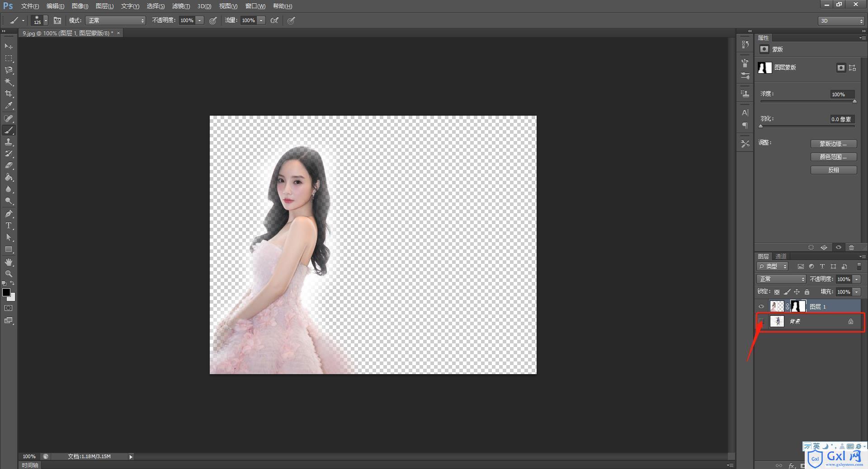This screenshot has height=469, width=868.
Task: Hide 图层 1 layer visibility eye
Action: [x=761, y=307]
